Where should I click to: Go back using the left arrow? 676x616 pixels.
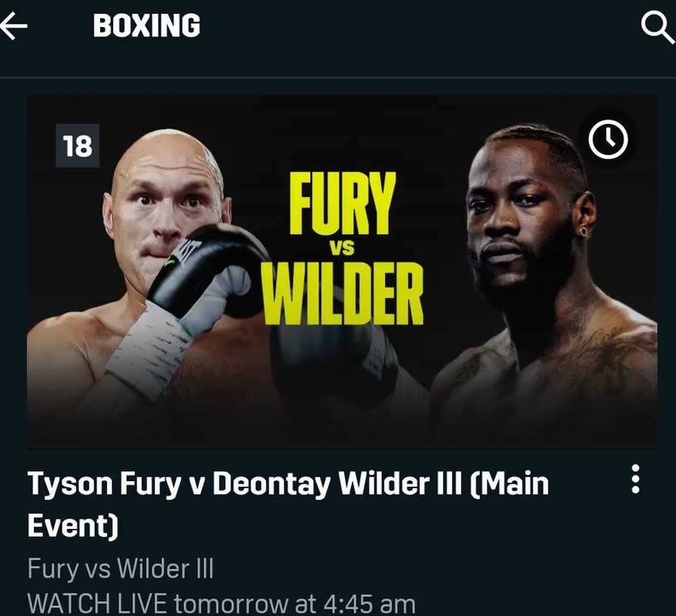tap(14, 26)
